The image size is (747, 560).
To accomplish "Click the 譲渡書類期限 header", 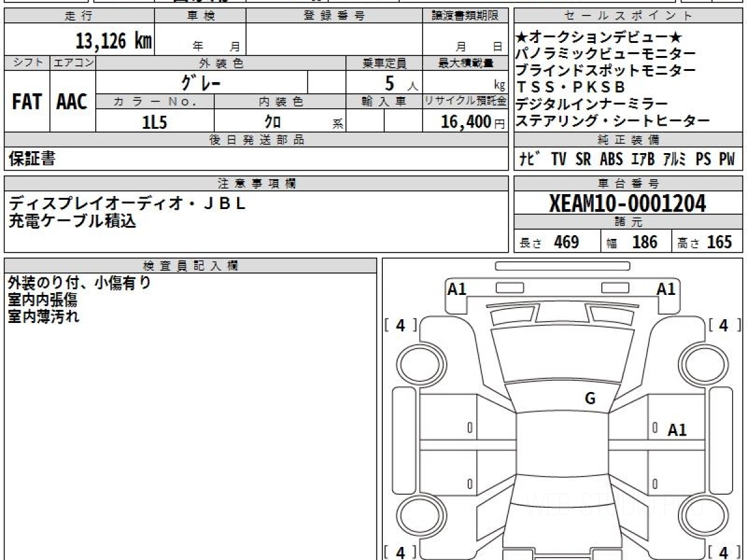I will click(x=465, y=16).
